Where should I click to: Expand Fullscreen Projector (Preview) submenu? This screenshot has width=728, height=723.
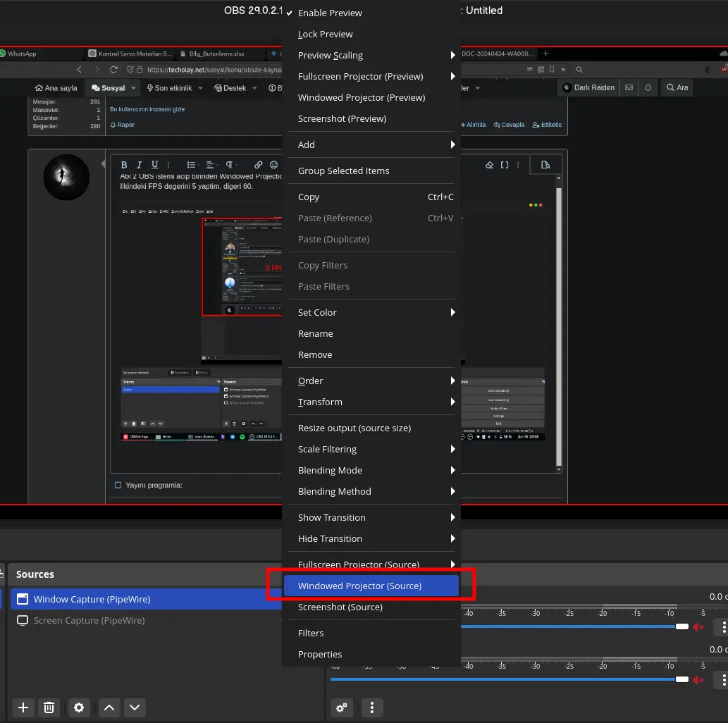(x=371, y=77)
